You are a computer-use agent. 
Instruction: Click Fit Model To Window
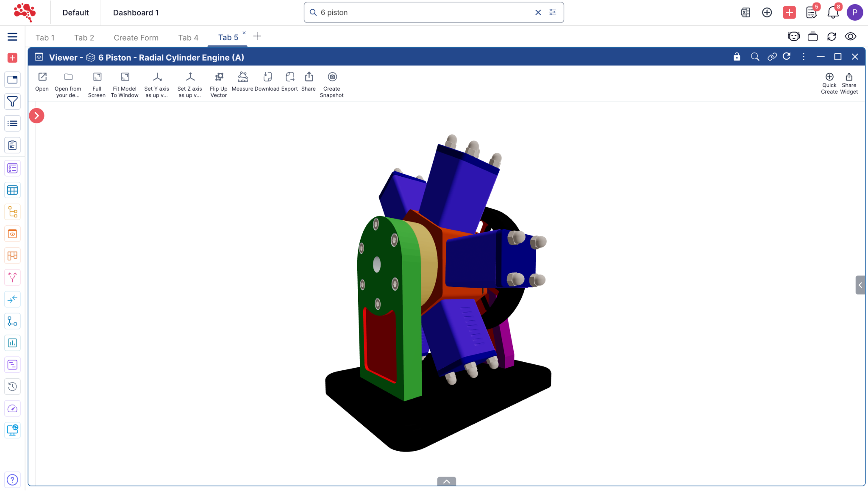125,77
